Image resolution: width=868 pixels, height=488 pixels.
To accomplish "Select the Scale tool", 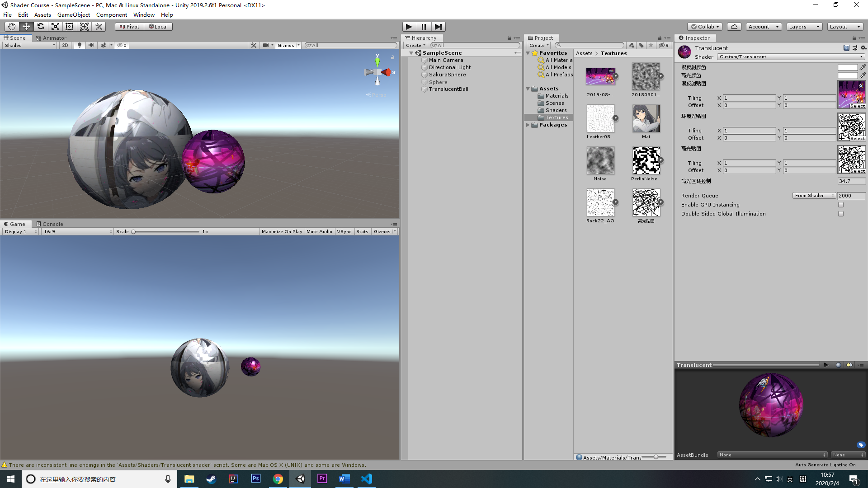I will coord(55,27).
